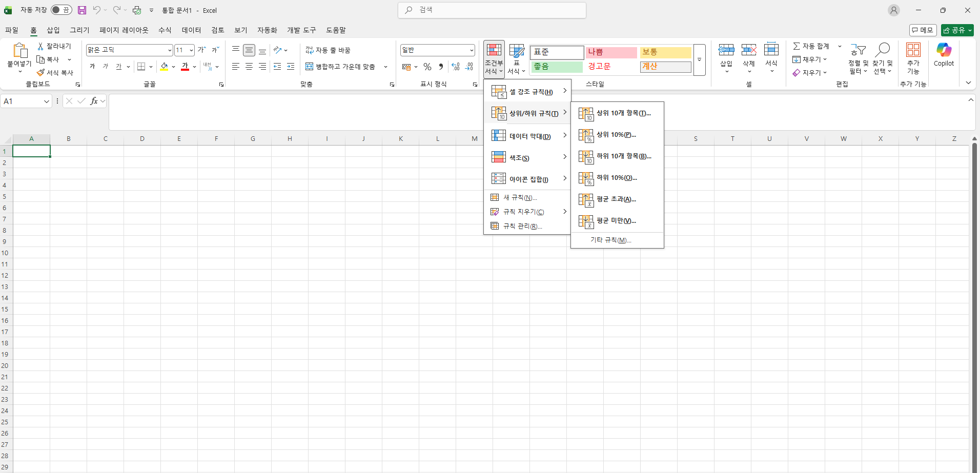The width and height of the screenshot is (980, 473).
Task: Open number format dropdown (일반)
Action: click(472, 50)
